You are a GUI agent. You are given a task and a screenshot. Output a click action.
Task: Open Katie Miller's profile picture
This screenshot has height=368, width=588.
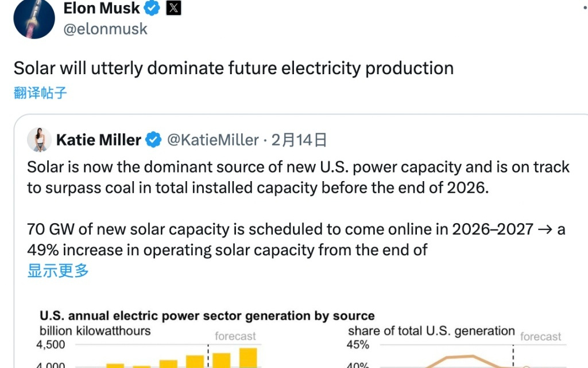click(40, 140)
